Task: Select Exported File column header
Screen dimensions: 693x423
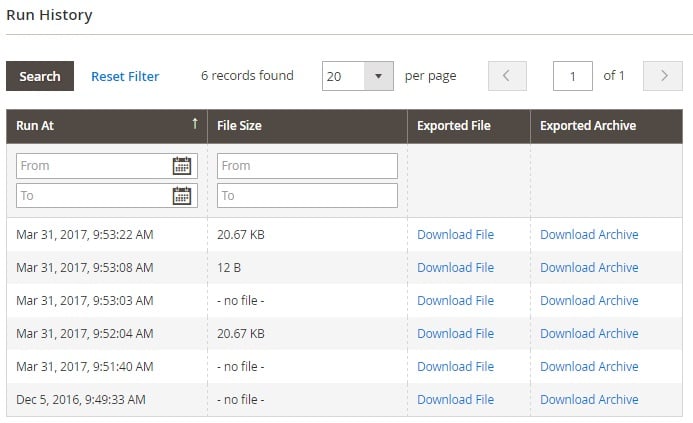Action: point(468,126)
